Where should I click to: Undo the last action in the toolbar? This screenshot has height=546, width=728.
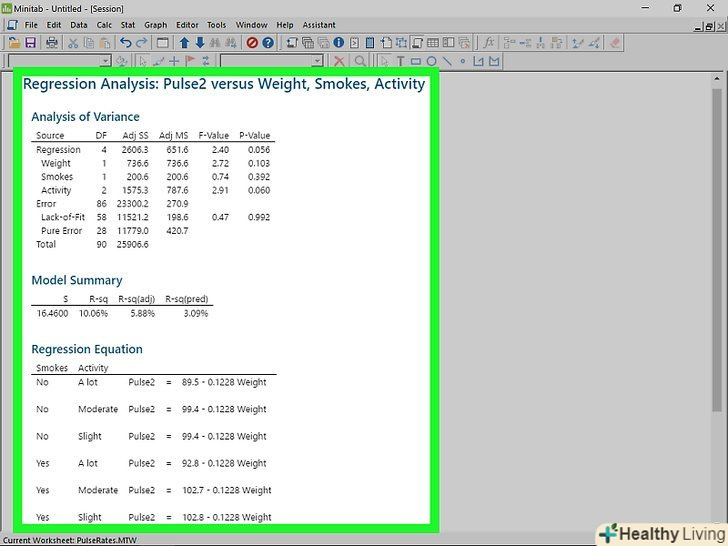125,43
